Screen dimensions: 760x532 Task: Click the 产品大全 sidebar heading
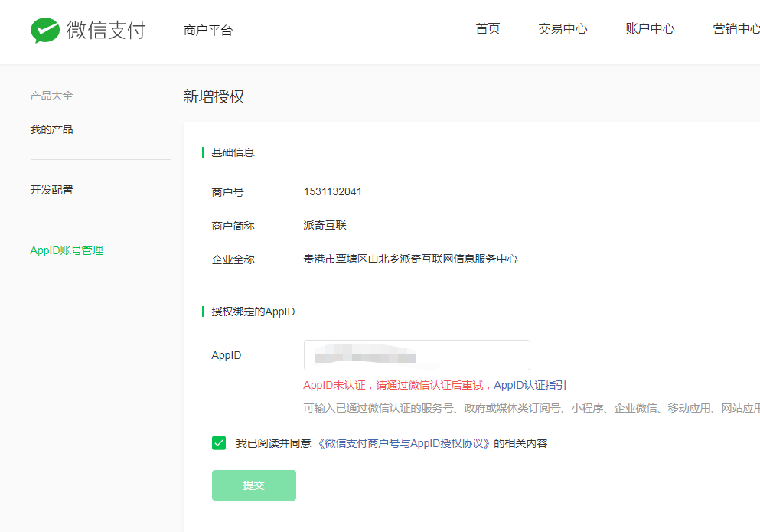(x=51, y=96)
